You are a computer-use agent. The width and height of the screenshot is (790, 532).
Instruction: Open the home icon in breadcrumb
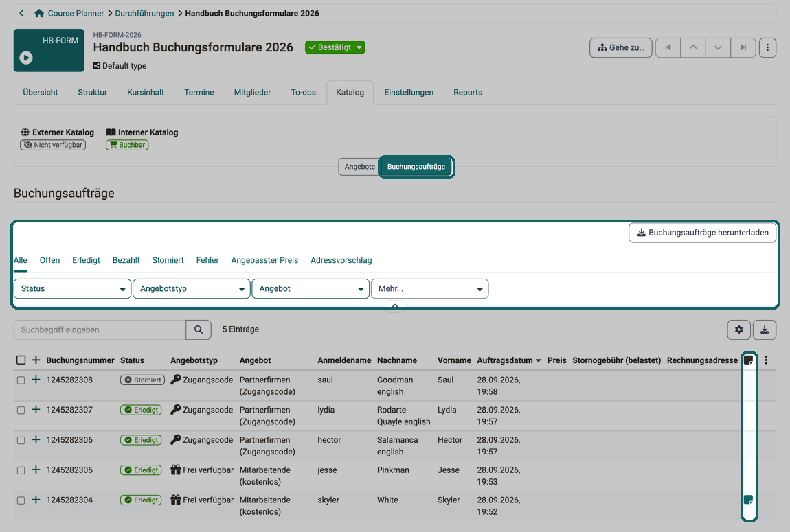tap(38, 13)
